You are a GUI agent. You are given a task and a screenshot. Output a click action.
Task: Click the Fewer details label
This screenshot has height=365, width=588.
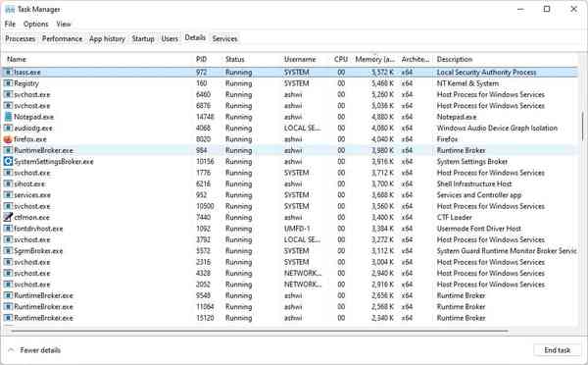(x=40, y=350)
